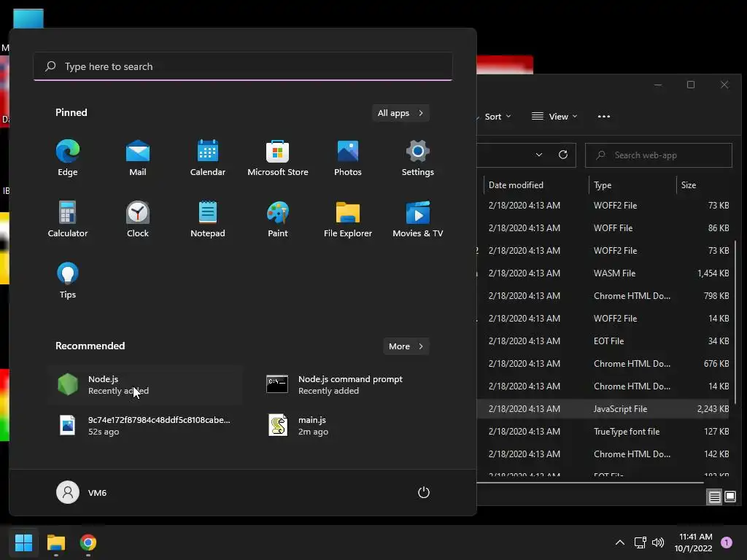Expand the address bar history dropdown
747x560 pixels.
click(x=539, y=155)
